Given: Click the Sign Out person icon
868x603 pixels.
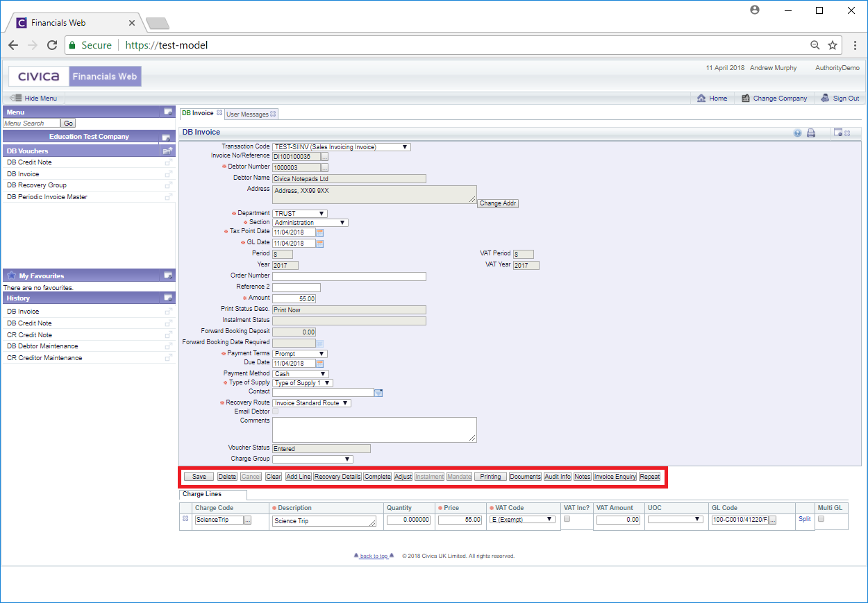Looking at the screenshot, I should click(x=825, y=99).
